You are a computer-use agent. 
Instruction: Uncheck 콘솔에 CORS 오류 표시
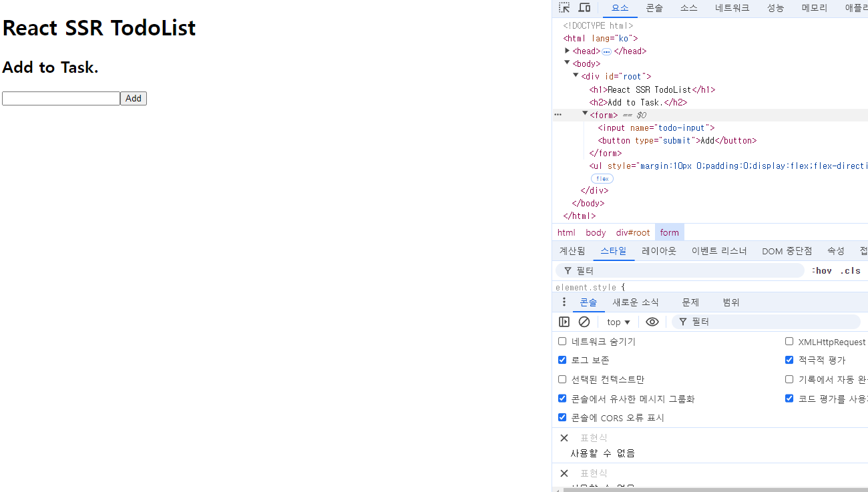click(x=562, y=417)
